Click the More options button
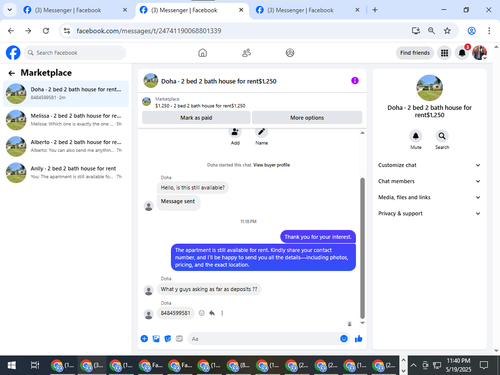 (307, 118)
